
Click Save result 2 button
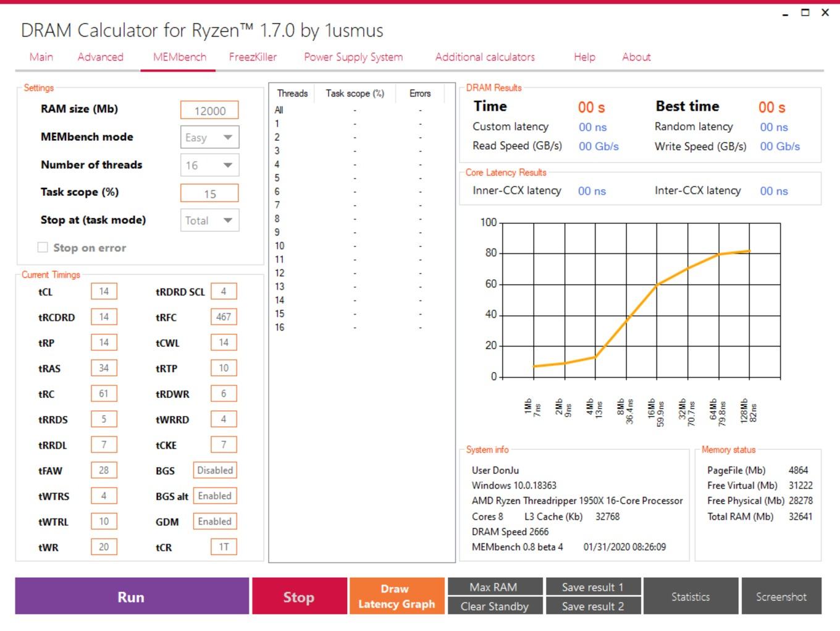tap(593, 606)
